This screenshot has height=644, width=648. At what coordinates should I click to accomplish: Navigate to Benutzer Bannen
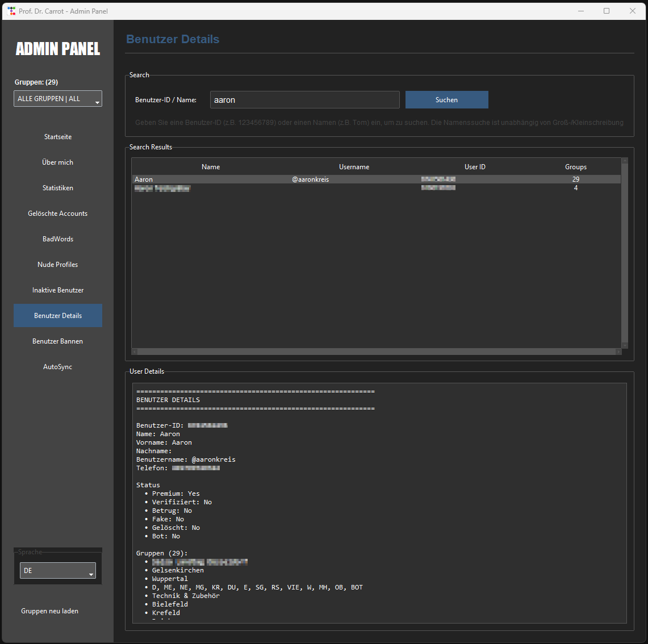coord(58,341)
